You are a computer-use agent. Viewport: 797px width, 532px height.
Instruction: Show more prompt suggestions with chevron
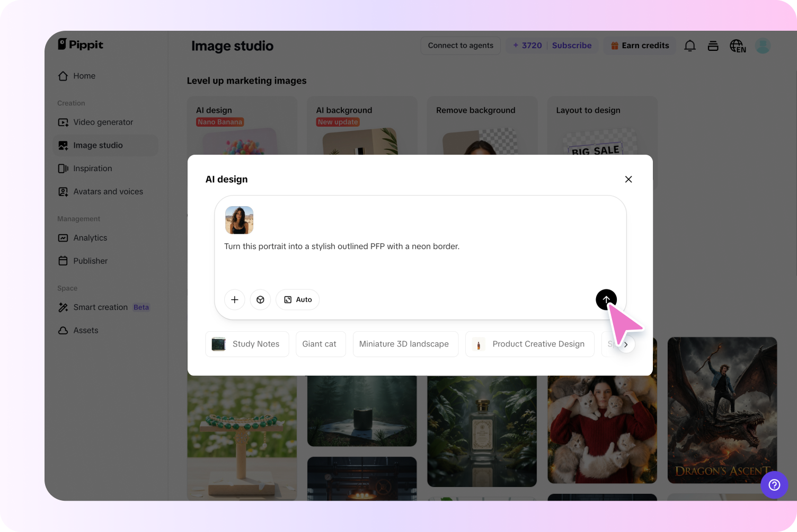(626, 344)
